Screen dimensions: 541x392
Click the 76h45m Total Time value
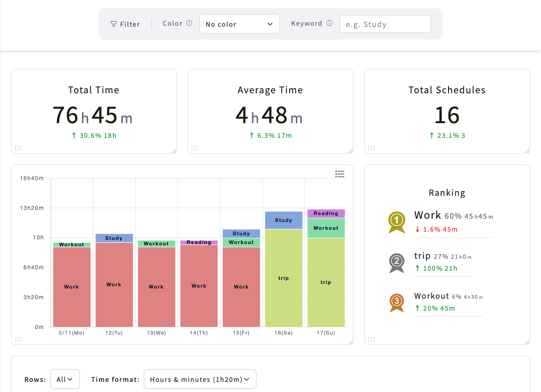92,115
